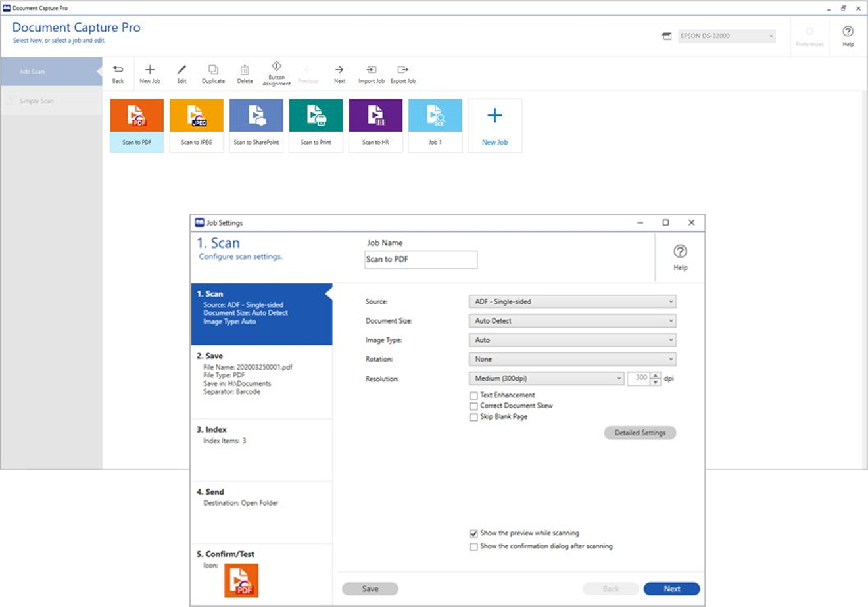Click the Previous toolbar icon
The height and width of the screenshot is (607, 868).
(308, 74)
